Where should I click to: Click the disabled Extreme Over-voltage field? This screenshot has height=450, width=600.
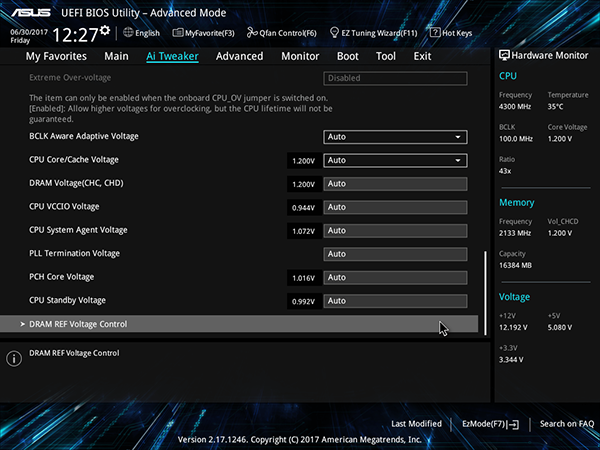tap(395, 78)
